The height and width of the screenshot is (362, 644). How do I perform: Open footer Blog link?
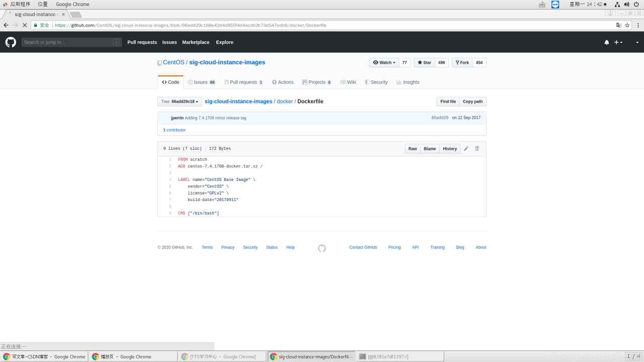[x=460, y=247]
